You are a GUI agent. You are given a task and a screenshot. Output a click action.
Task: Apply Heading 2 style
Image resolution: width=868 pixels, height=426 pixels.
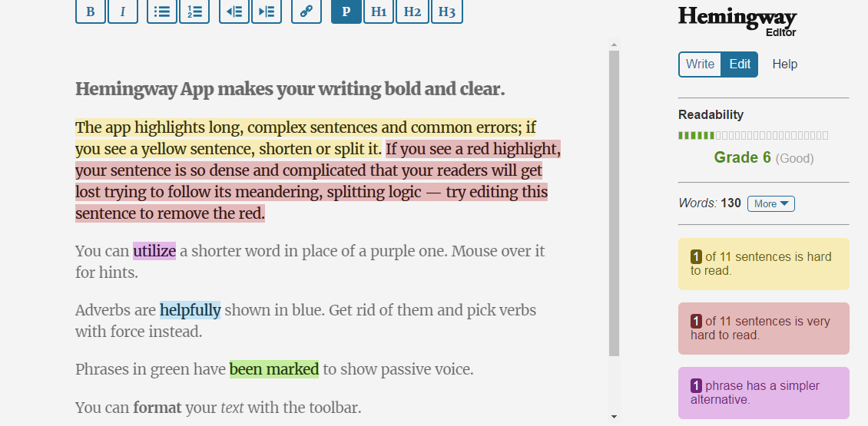412,12
